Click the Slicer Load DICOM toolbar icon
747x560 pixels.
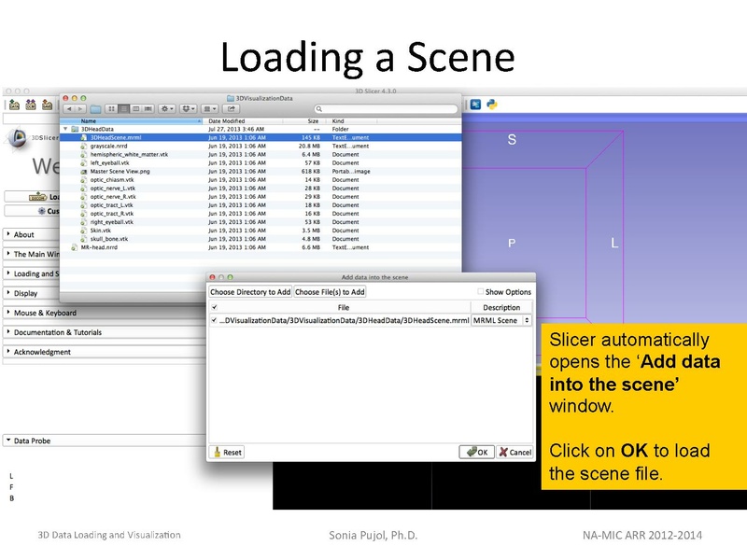pos(31,105)
